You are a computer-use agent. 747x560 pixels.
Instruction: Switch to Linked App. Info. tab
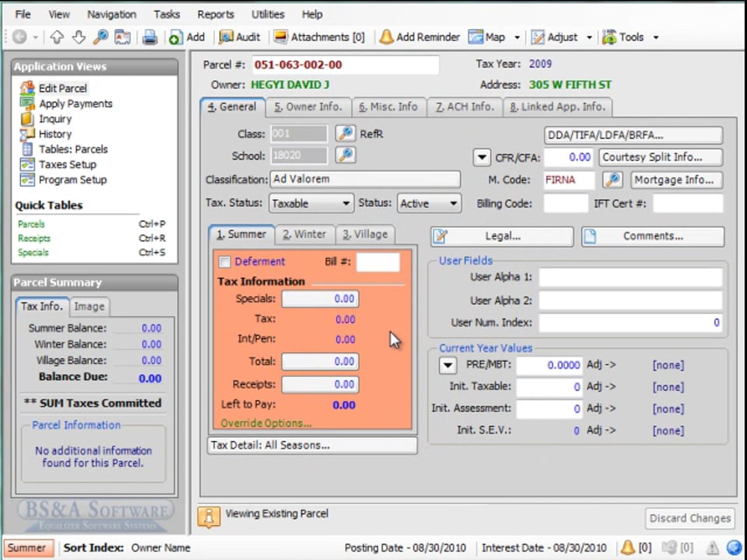click(557, 107)
